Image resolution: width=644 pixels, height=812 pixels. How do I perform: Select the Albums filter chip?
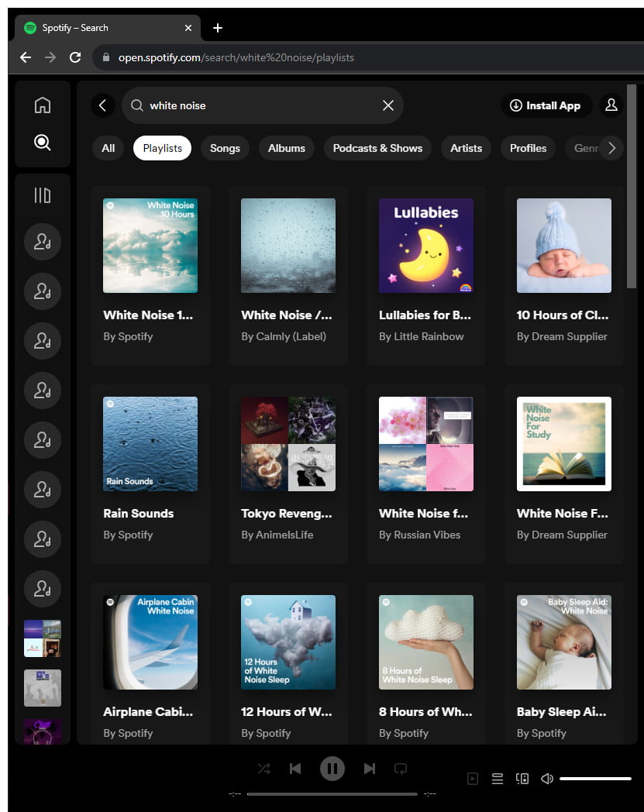click(287, 148)
